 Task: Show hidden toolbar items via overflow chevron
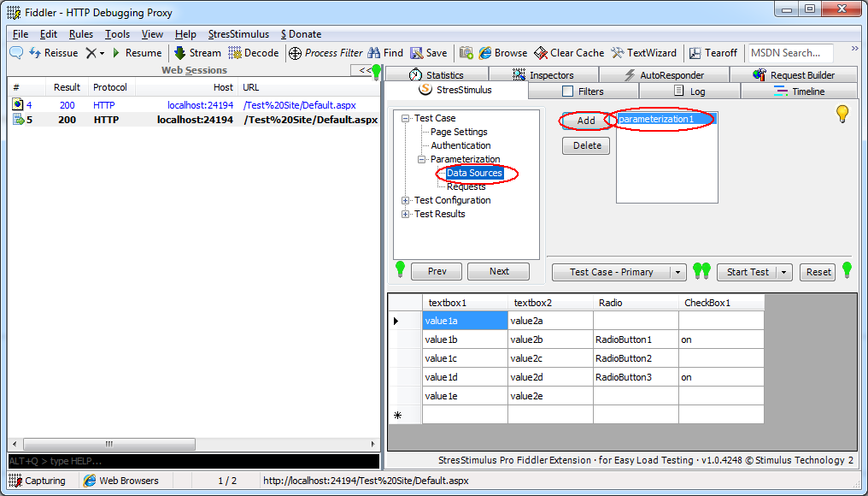[x=854, y=49]
